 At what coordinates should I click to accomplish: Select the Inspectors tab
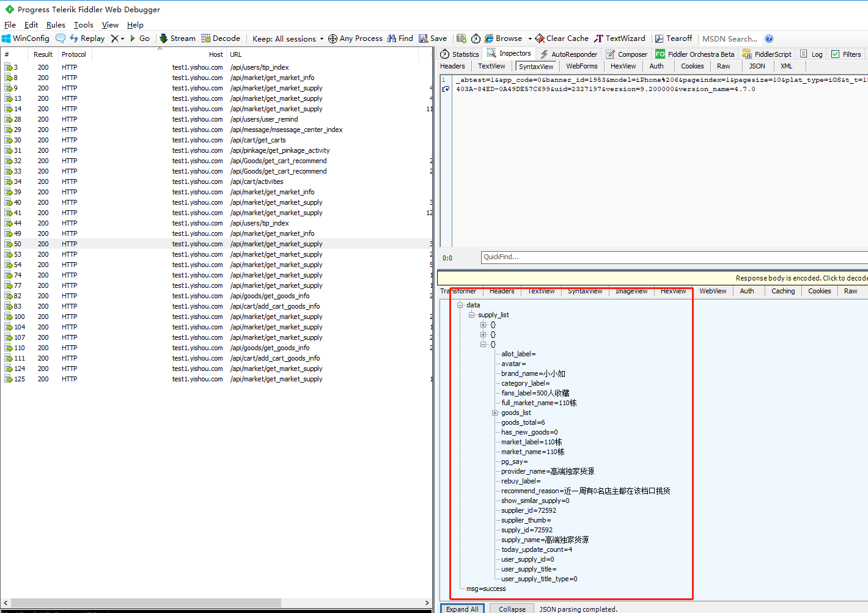pyautogui.click(x=509, y=54)
